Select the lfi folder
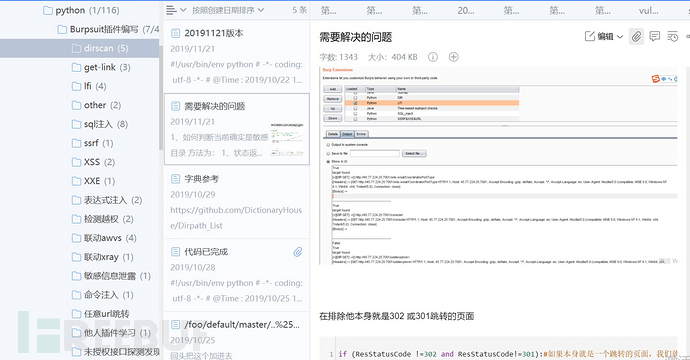The image size is (690, 360). coord(89,86)
